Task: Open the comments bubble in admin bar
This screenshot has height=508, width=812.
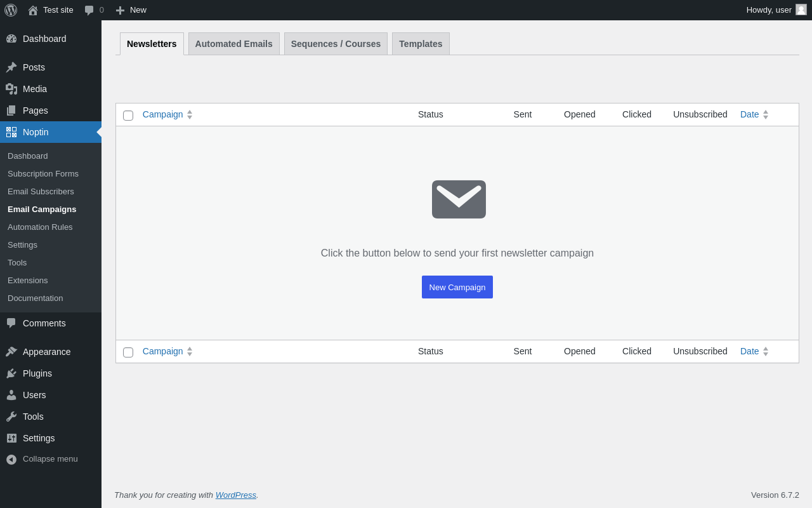Action: tap(89, 10)
